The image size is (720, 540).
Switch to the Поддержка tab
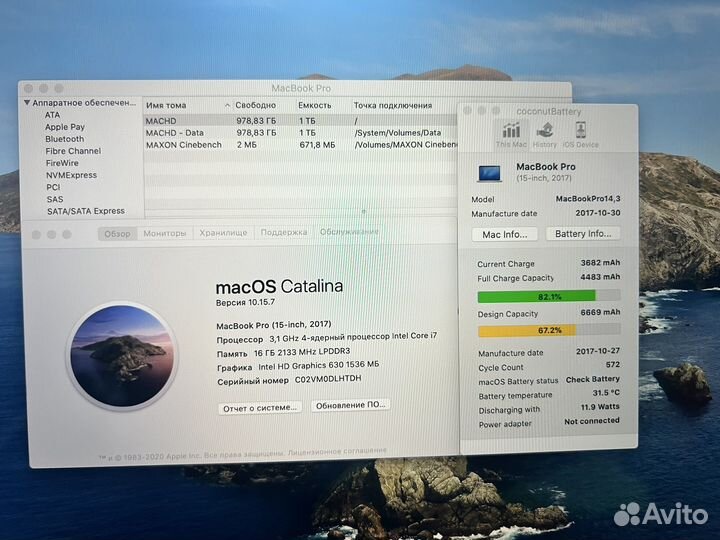284,232
